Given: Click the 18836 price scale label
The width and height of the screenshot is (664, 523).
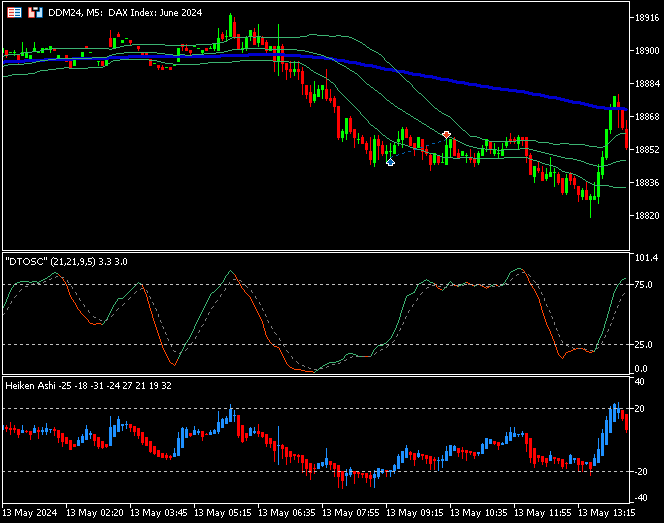Looking at the screenshot, I should pos(647,183).
